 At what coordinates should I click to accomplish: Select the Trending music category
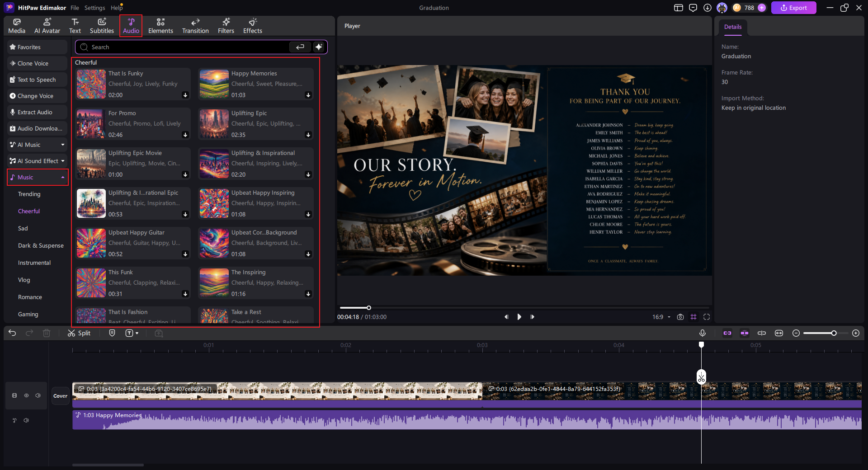coord(29,194)
